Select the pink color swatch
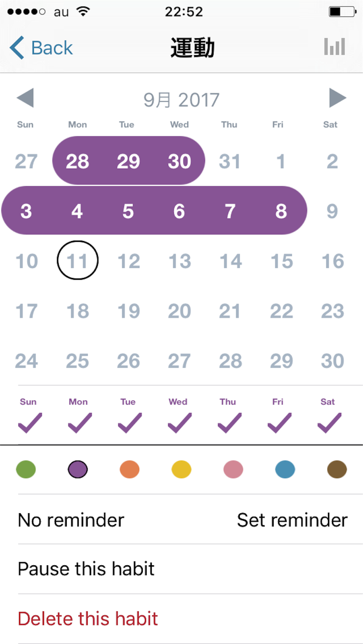Viewport: 363px width, 644px height. coord(233,469)
